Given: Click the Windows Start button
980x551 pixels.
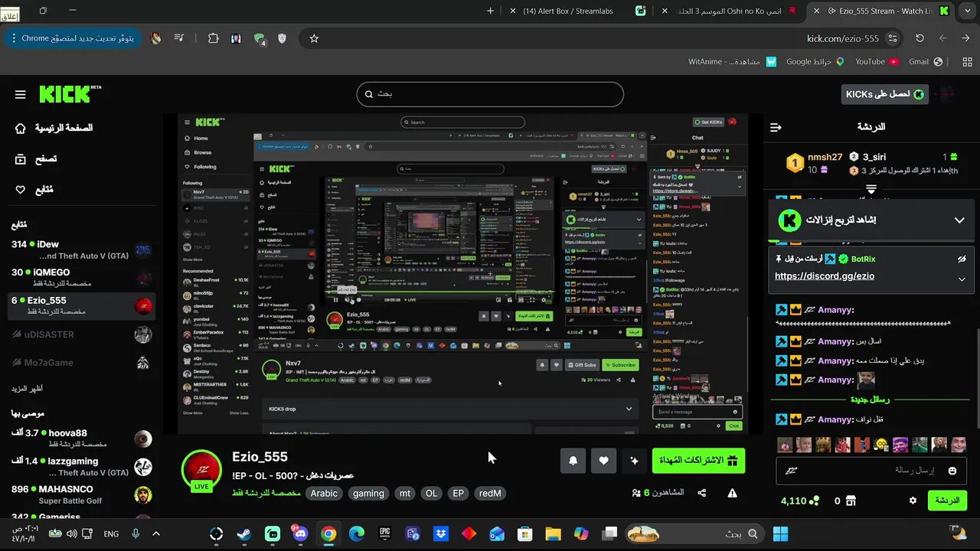Looking at the screenshot, I should (780, 533).
